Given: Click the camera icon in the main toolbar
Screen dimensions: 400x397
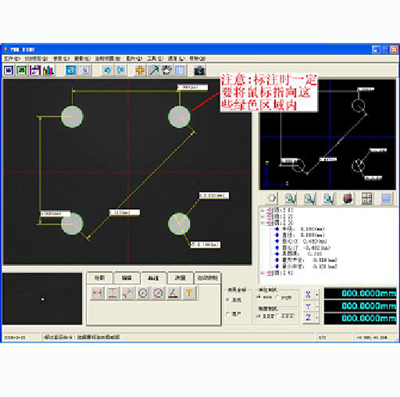Looking at the screenshot, I should point(199,70).
